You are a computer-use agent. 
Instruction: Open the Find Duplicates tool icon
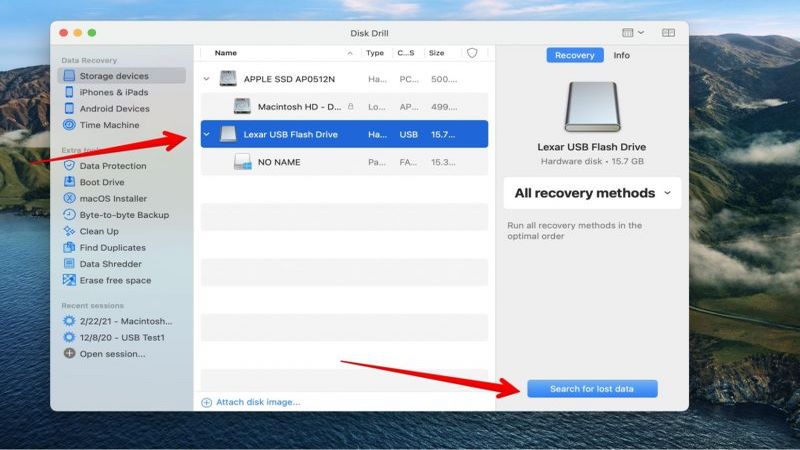click(x=69, y=247)
